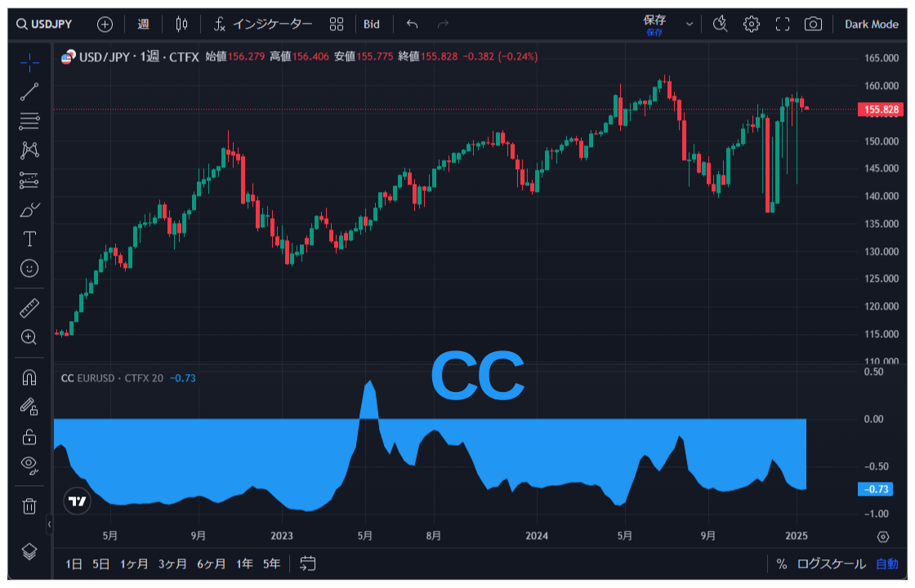The width and height of the screenshot is (915, 588).
Task: Open the go-to-date calendar icon
Action: [307, 563]
